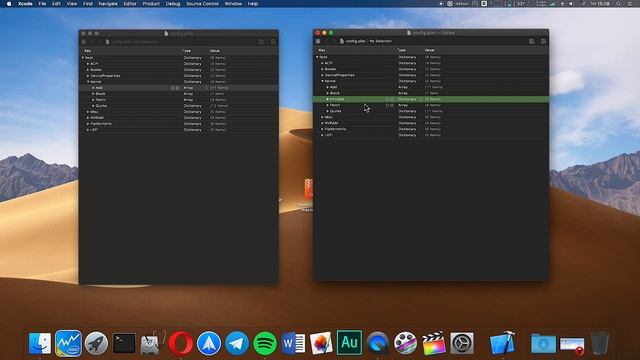
Task: Launch Spotify from the Dock
Action: (265, 343)
